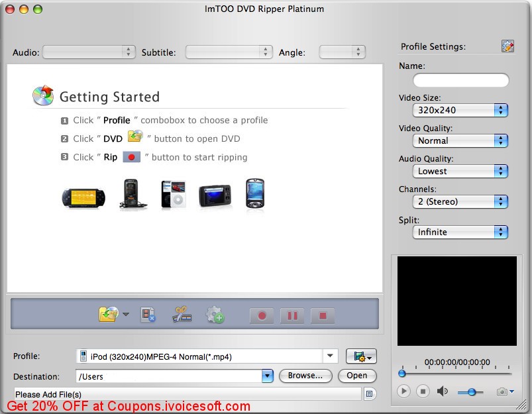Stop ripping with the stop icon
The width and height of the screenshot is (532, 414).
[x=322, y=316]
